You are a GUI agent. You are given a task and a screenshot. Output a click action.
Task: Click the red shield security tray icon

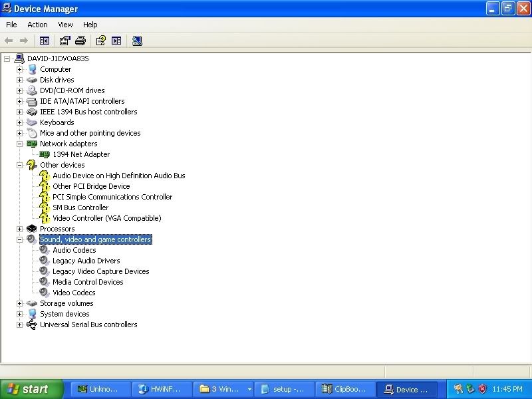click(x=482, y=389)
